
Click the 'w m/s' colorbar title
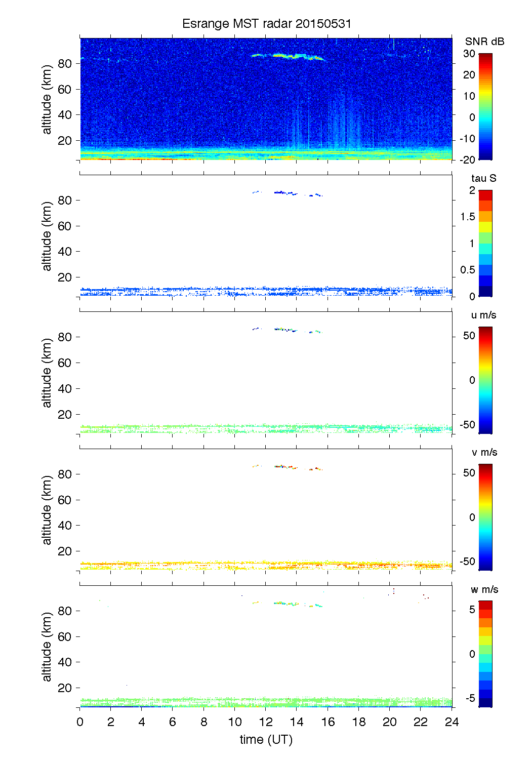point(484,589)
